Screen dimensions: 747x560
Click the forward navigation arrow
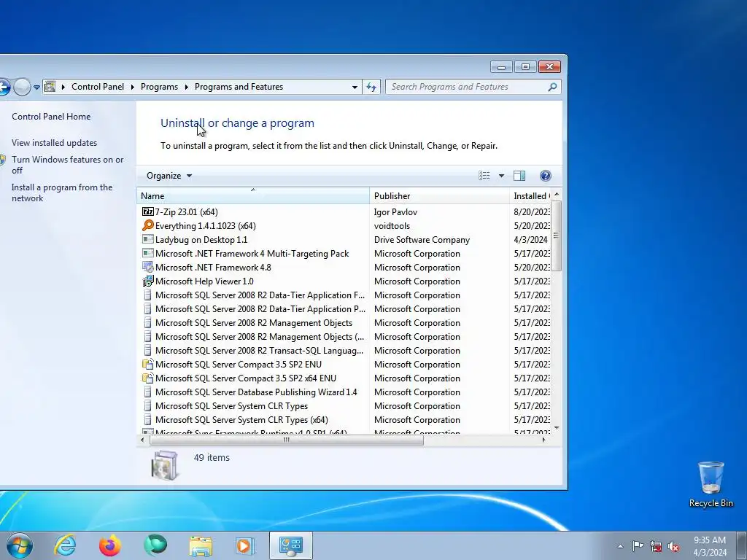coord(22,87)
